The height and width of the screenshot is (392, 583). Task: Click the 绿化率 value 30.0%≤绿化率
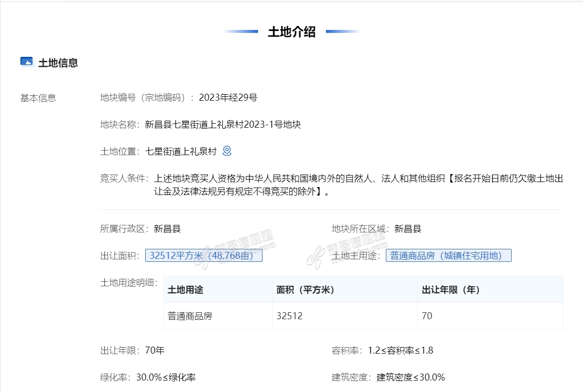(x=166, y=378)
